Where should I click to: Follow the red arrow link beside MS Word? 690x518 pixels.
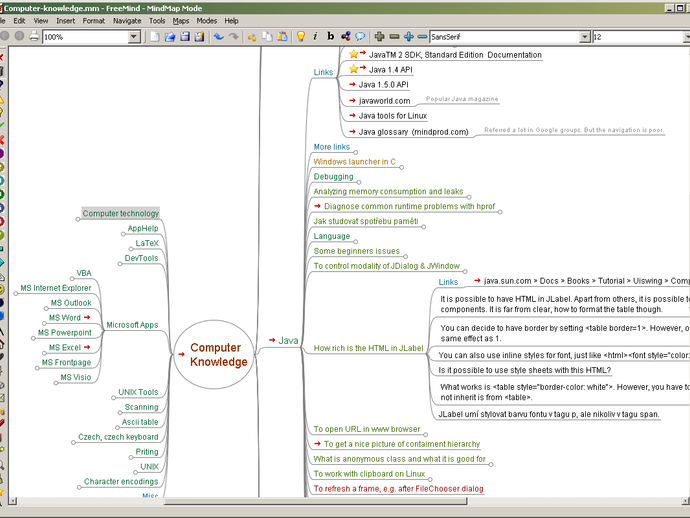[87, 317]
